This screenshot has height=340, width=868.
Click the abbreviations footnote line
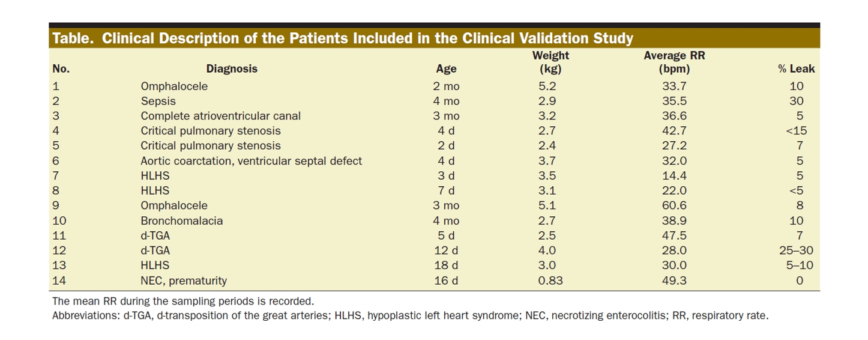coord(410,315)
